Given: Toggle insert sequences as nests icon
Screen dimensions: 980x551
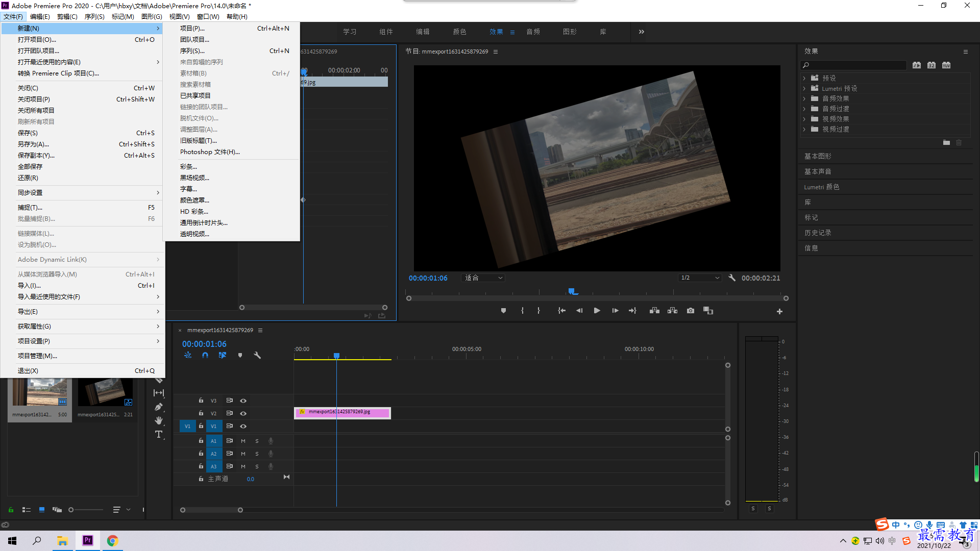Looking at the screenshot, I should 188,355.
